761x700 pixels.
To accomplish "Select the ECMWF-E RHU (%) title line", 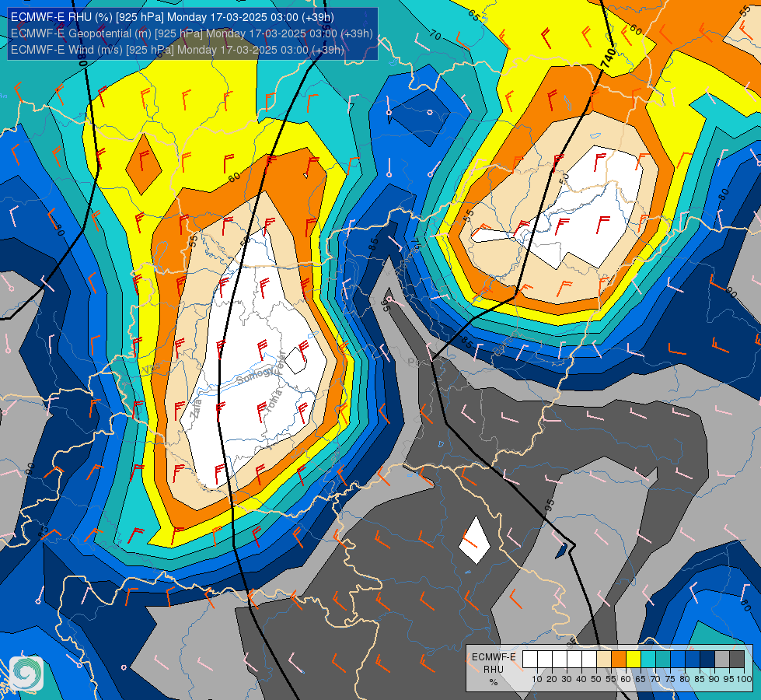I will [173, 17].
